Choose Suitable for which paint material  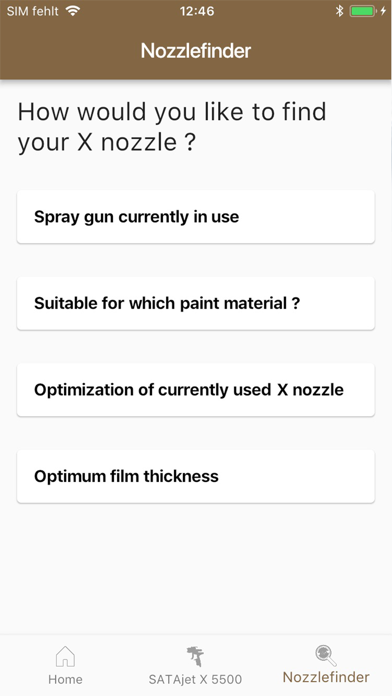[196, 303]
